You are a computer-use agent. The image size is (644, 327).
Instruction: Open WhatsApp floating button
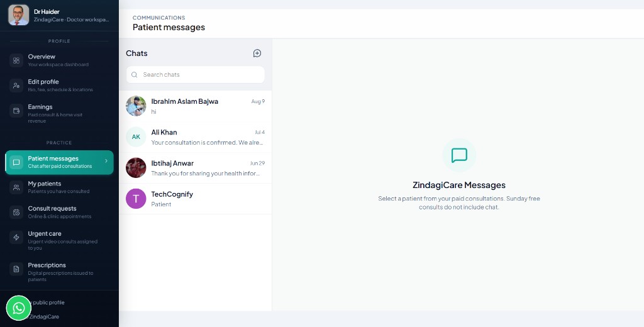pyautogui.click(x=19, y=308)
